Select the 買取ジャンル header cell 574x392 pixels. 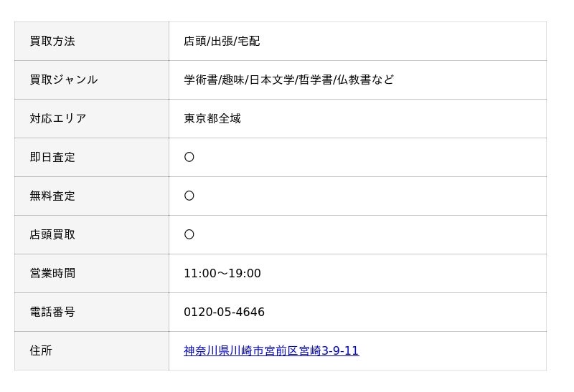(92, 80)
